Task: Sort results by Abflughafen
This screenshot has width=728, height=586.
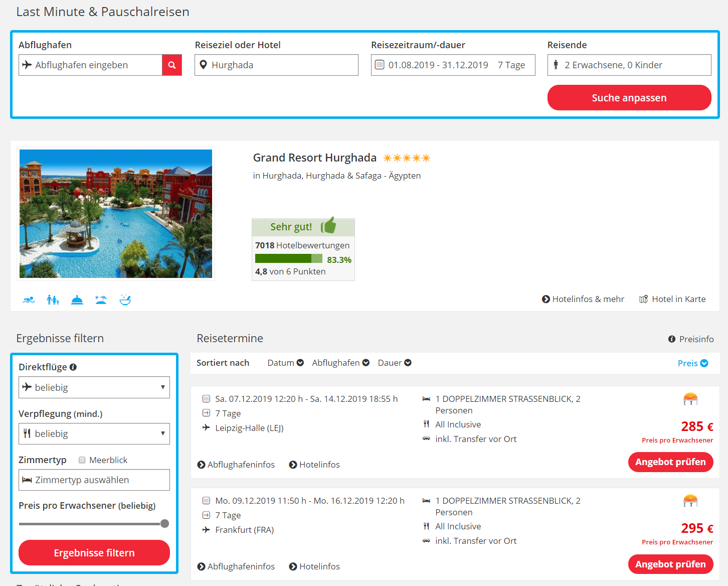Action: 340,363
